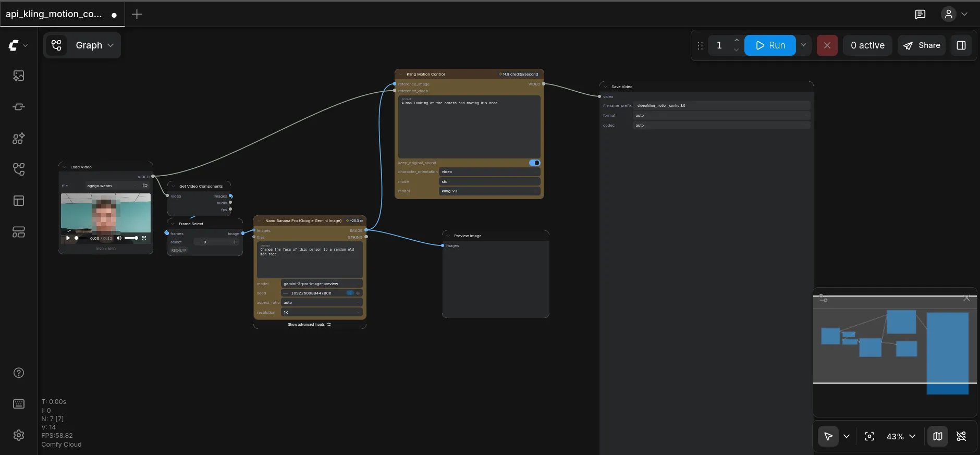Viewport: 980px width, 455px height.
Task: Collapse the Save Video node
Action: point(605,87)
